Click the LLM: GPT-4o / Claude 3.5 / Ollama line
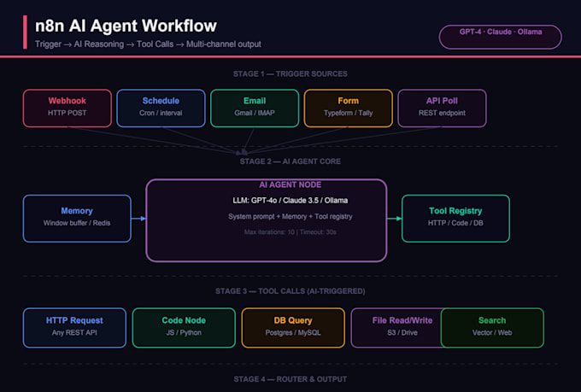The image size is (581, 392). pyautogui.click(x=290, y=201)
